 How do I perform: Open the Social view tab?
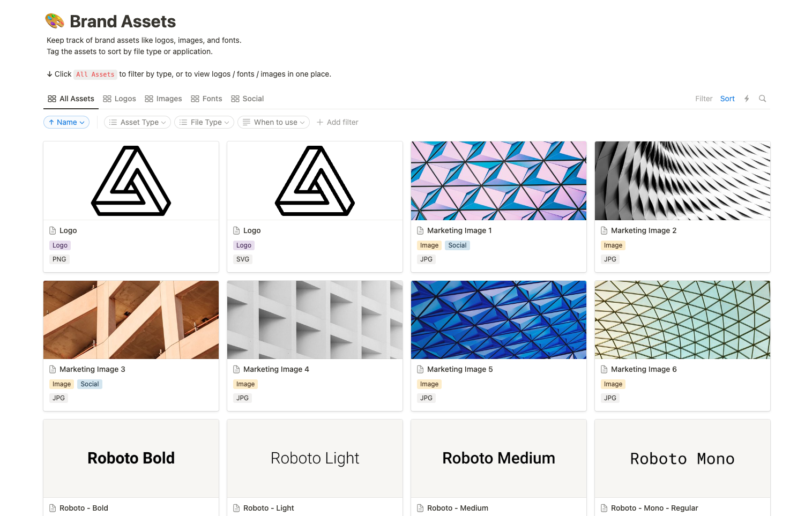click(x=248, y=99)
